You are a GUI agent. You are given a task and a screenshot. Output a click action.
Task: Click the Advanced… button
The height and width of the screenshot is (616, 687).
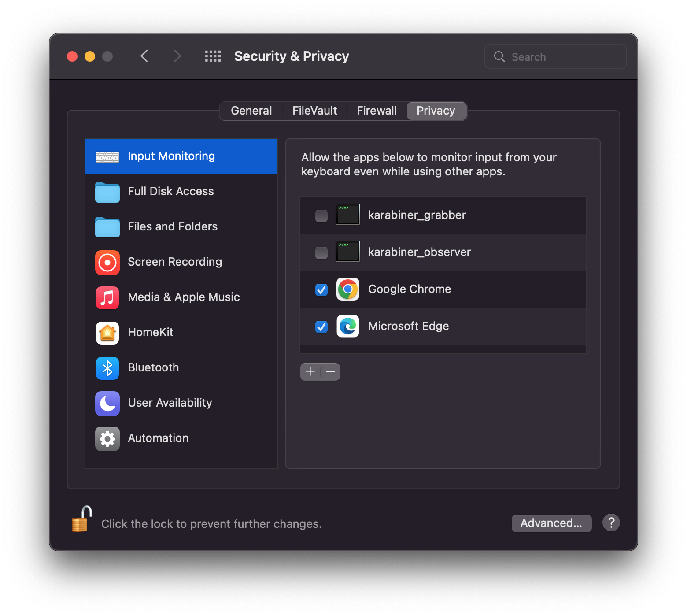pyautogui.click(x=551, y=523)
